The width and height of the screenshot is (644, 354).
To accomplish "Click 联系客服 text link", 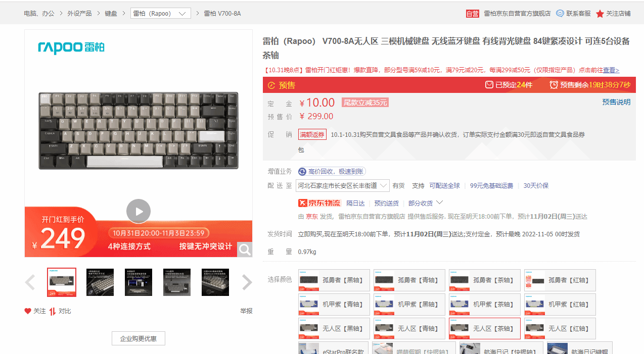I will 578,14.
